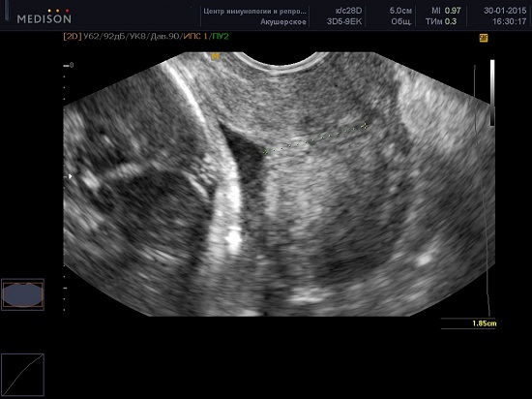The height and width of the screenshot is (399, 532).
Task: Click the grayscale bar at right
Action: coord(492,93)
